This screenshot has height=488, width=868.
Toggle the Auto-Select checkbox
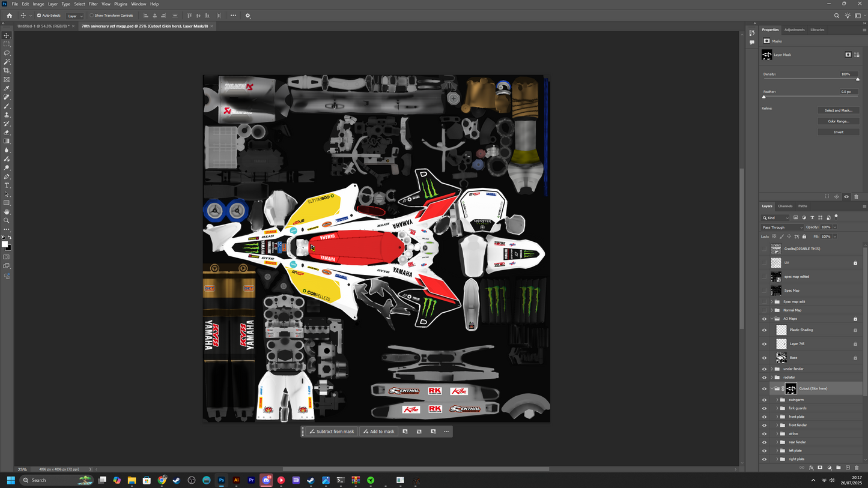(x=39, y=16)
